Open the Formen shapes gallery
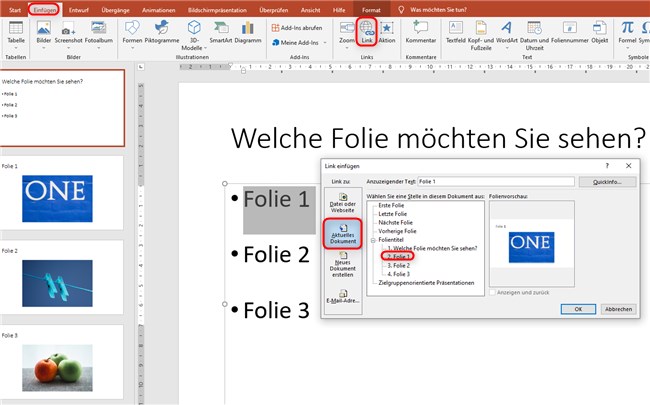This screenshot has height=405, width=650. 132,34
